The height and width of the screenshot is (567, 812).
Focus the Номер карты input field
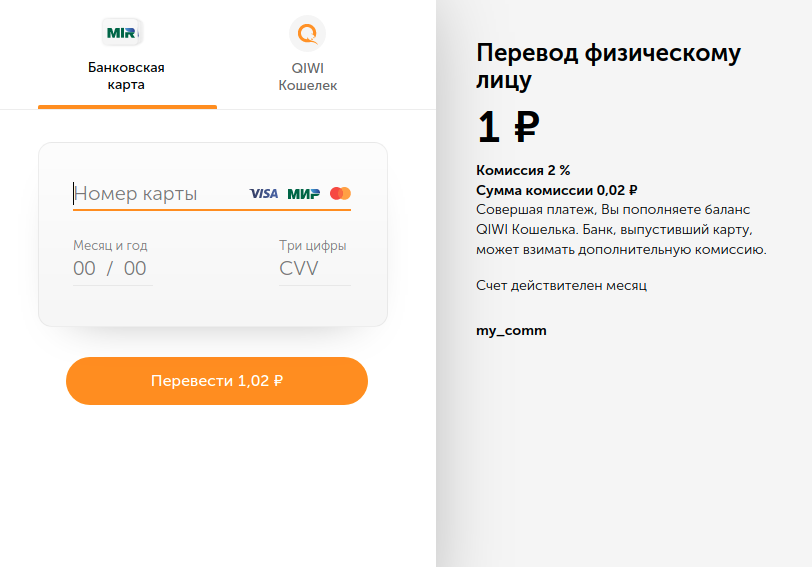coord(158,194)
